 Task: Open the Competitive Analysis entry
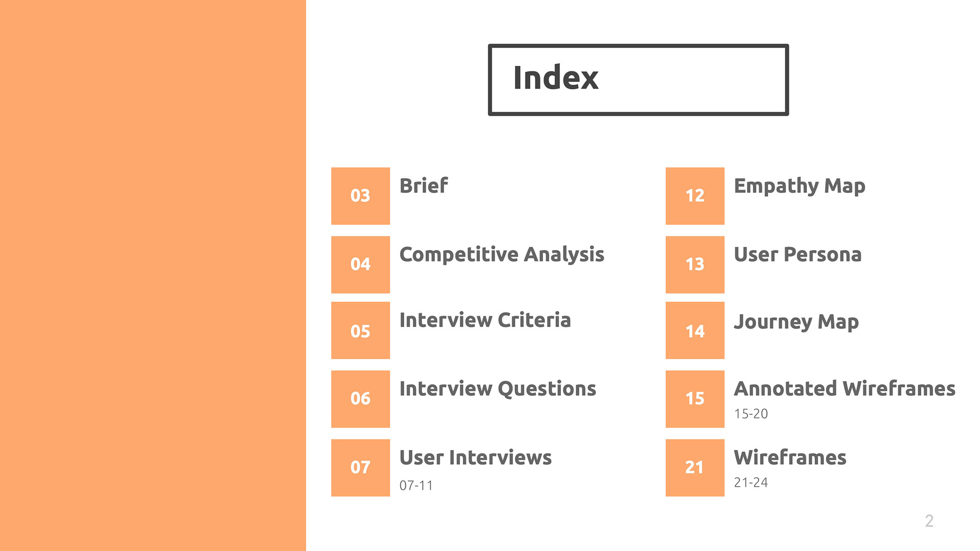(x=502, y=255)
